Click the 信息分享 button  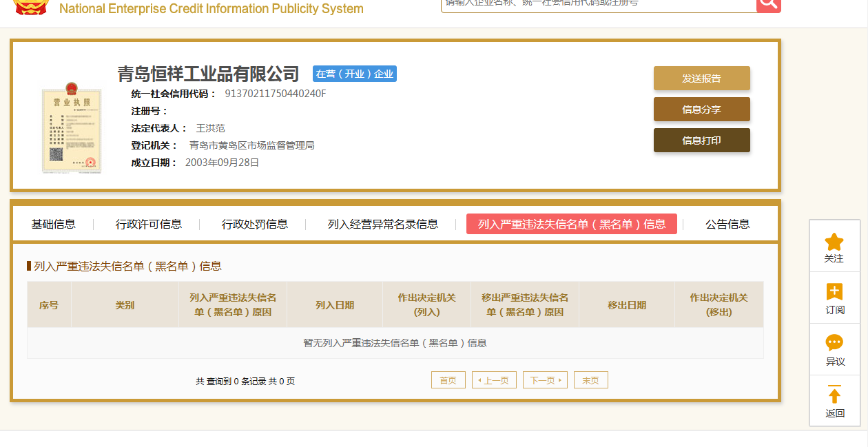pyautogui.click(x=701, y=110)
